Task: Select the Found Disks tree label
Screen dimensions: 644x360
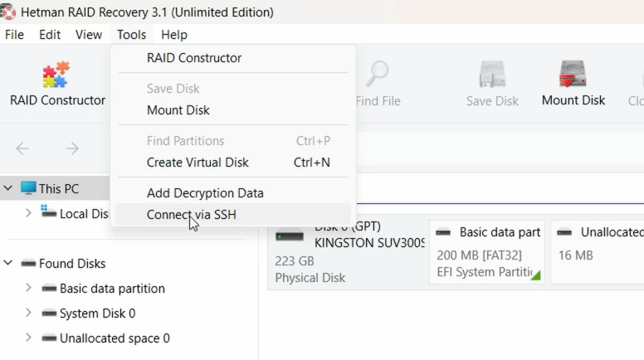Action: pyautogui.click(x=72, y=264)
